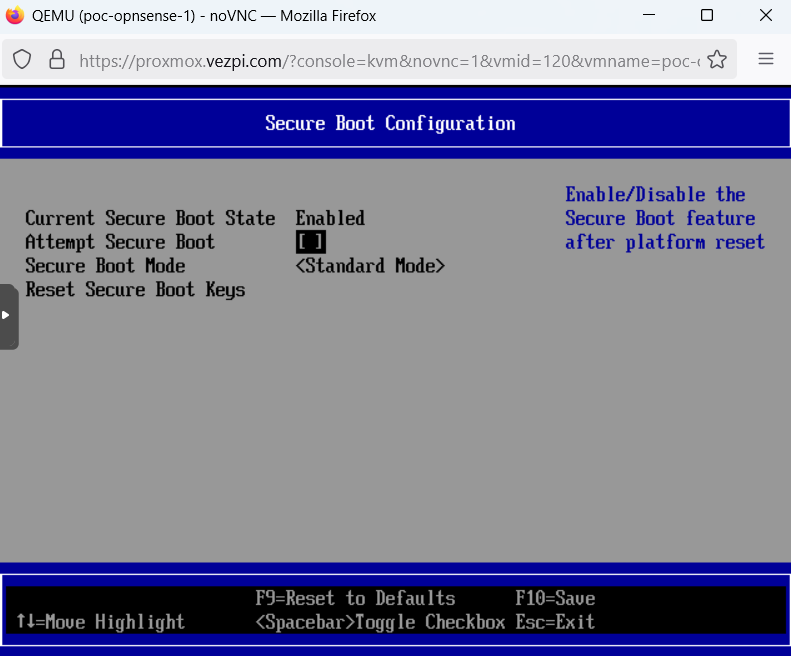This screenshot has width=791, height=656.
Task: Open the Firefox hamburger application menu
Action: tap(766, 59)
